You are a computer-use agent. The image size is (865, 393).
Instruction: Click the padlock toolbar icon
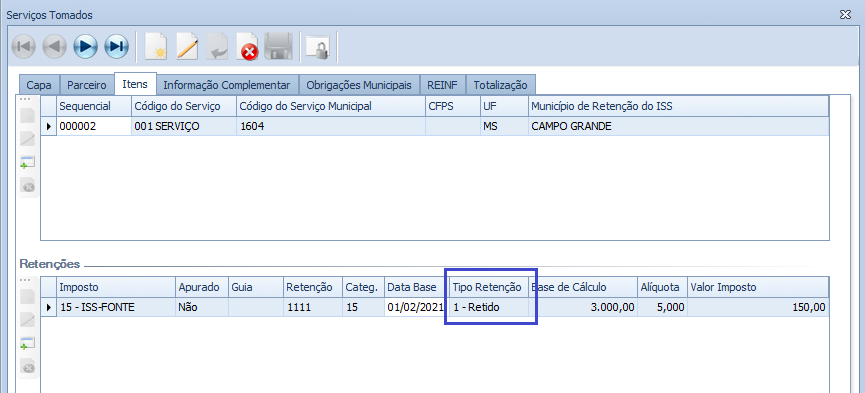pyautogui.click(x=318, y=46)
